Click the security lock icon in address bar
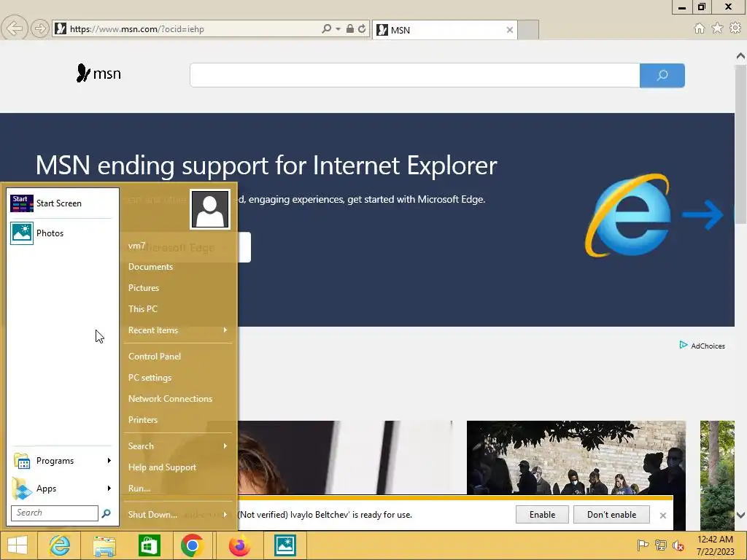Viewport: 747px width, 560px height. [349, 28]
